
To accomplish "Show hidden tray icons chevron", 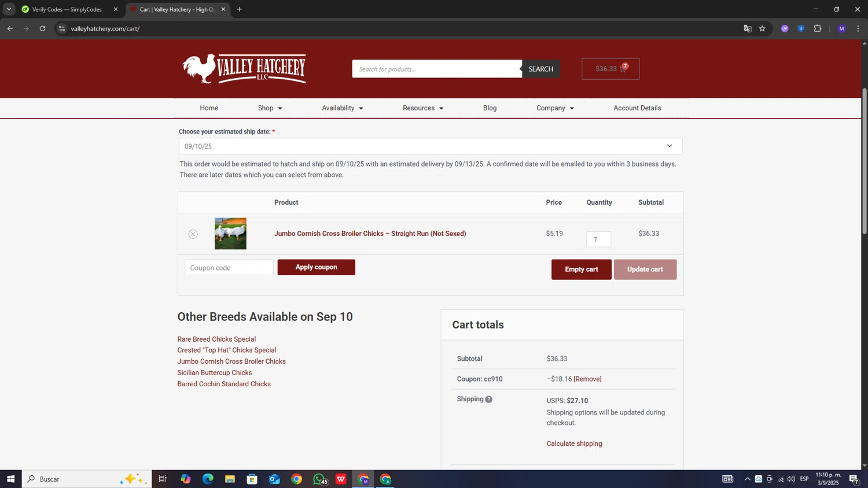I will (x=748, y=479).
